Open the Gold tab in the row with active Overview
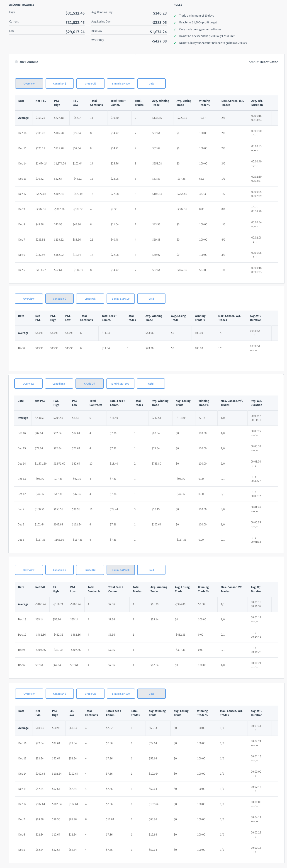The height and width of the screenshot is (868, 287). (x=151, y=84)
